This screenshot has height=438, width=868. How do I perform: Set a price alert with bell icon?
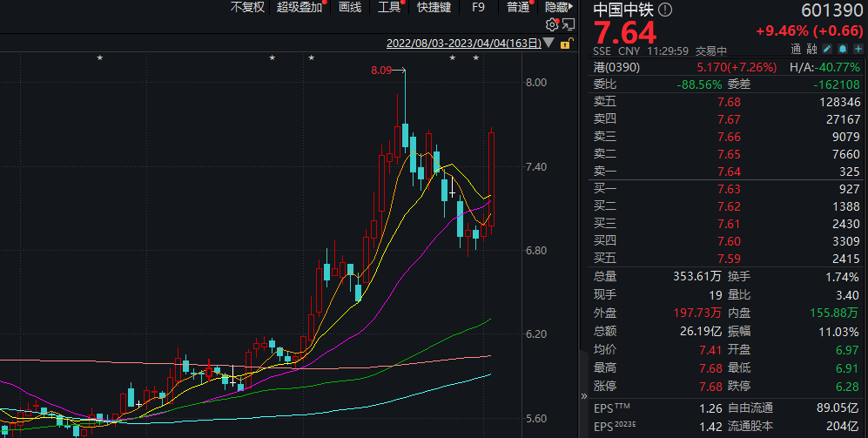(x=843, y=50)
